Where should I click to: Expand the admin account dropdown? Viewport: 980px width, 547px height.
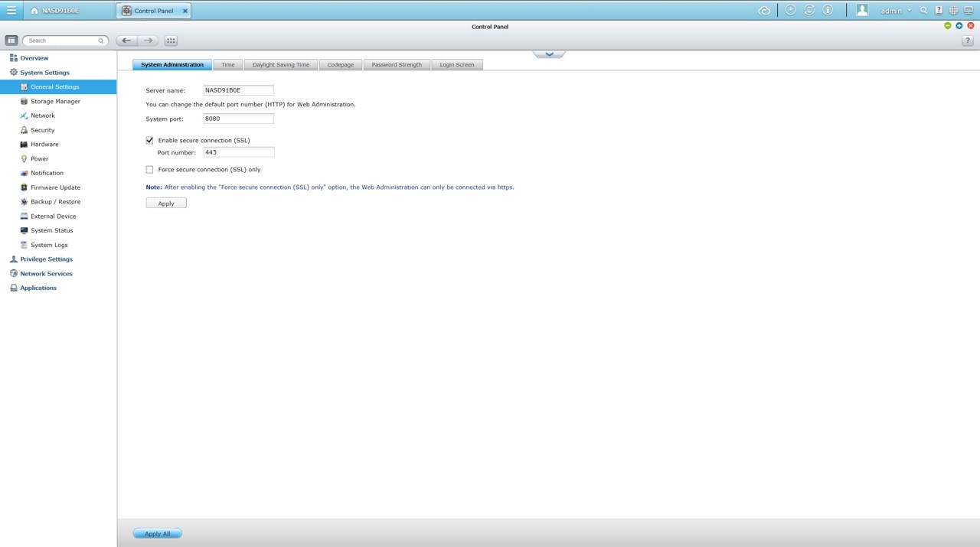point(910,11)
